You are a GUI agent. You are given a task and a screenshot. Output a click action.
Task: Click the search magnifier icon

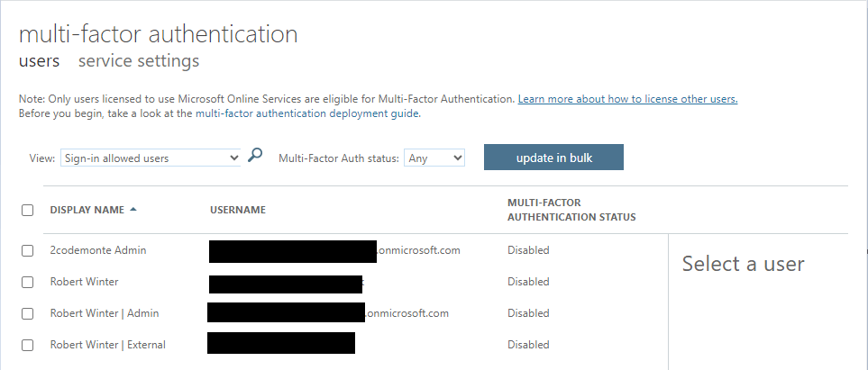(x=255, y=157)
